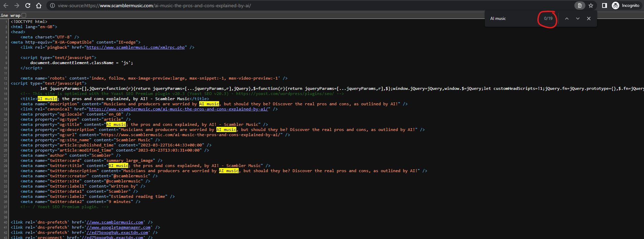
Task: Click the twitter:creator '@scamblermusic' value
Action: 132,176
